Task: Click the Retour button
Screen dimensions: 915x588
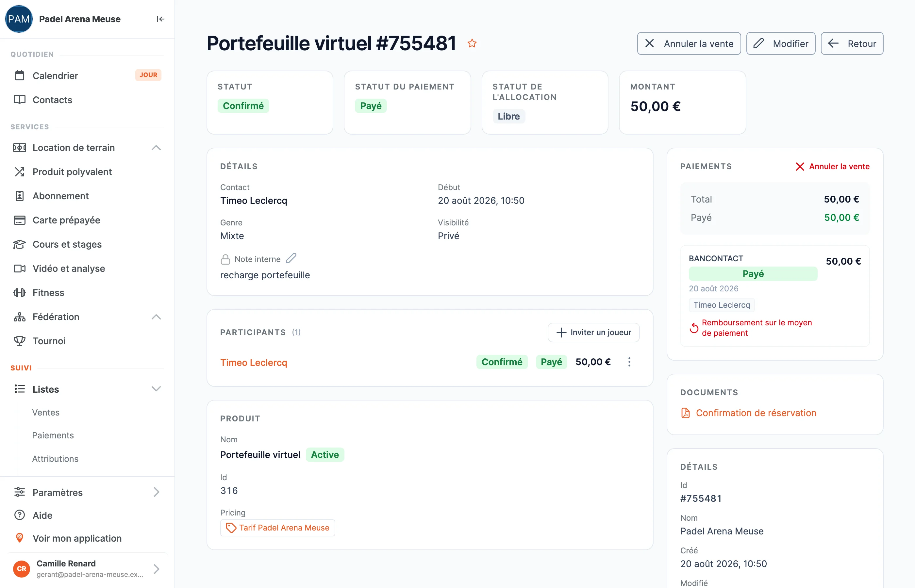Action: point(852,43)
